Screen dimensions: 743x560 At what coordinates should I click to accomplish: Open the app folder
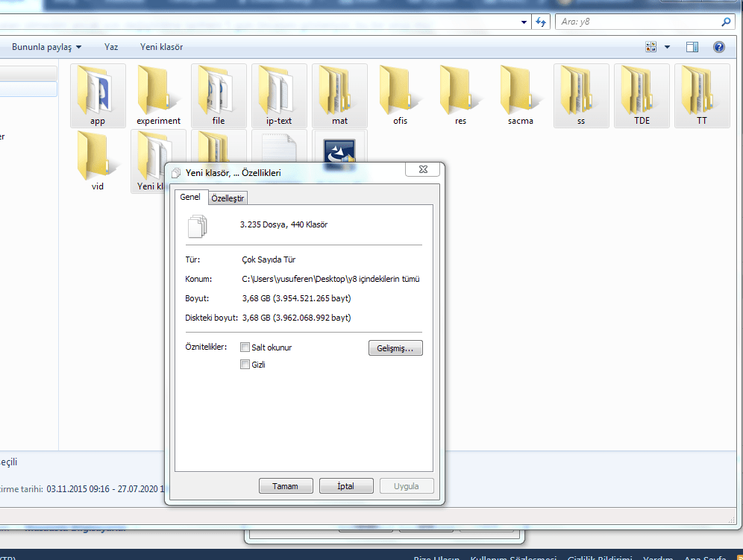98,95
